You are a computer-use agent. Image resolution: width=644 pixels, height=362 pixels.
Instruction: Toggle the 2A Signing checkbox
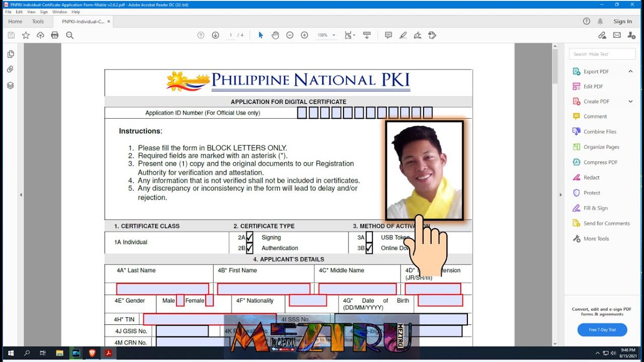(x=250, y=237)
